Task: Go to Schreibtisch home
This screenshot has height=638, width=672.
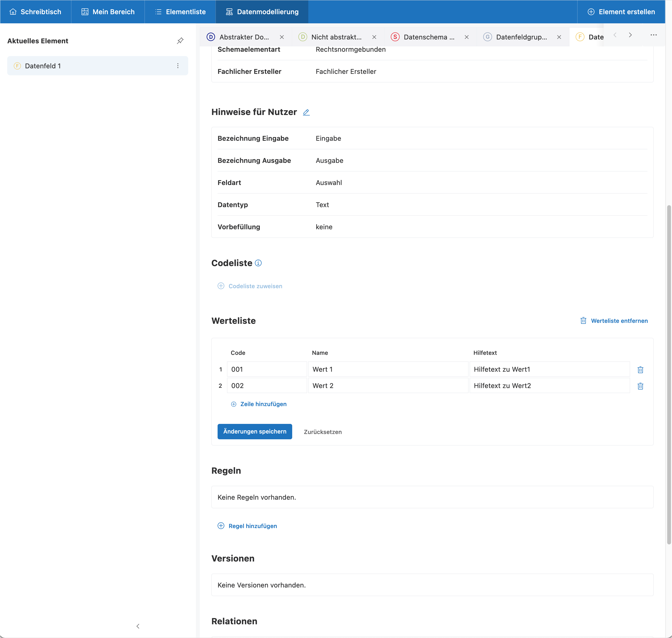Action: coord(35,12)
